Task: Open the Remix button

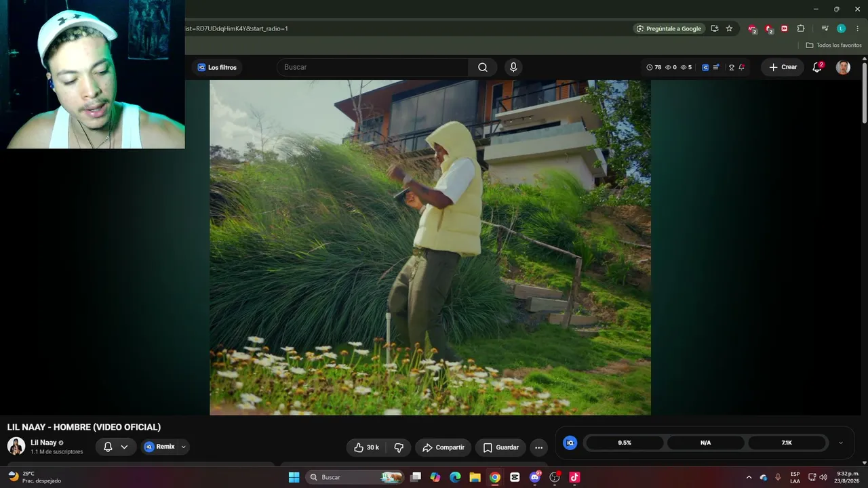Action: [x=159, y=447]
